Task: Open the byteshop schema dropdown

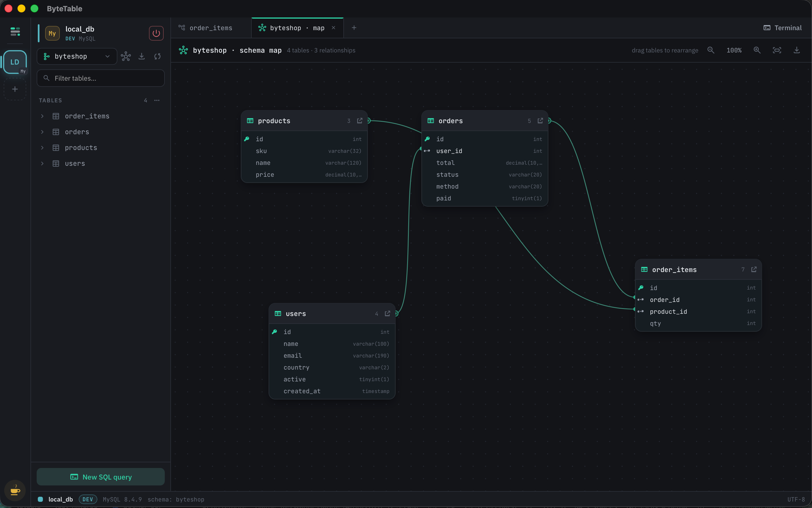Action: pos(77,56)
